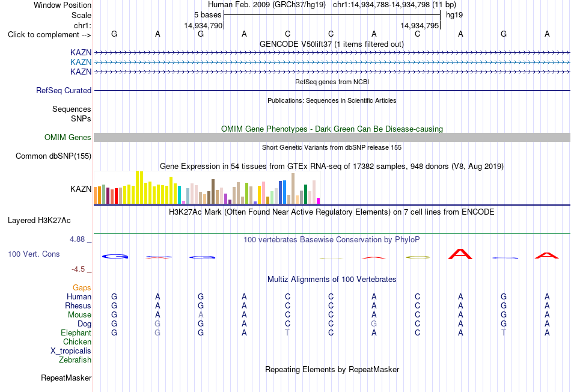
Task: Open 'Publications: Sequences in Scientific Articles' title
Action: [x=332, y=100]
